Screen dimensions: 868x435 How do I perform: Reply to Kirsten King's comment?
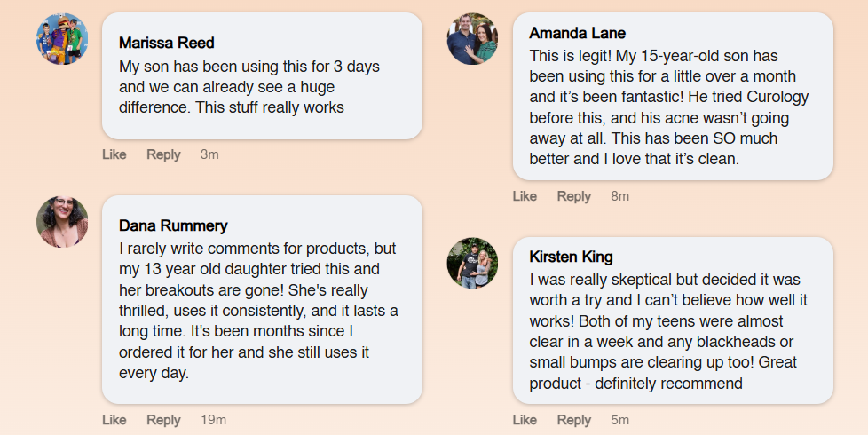point(574,420)
